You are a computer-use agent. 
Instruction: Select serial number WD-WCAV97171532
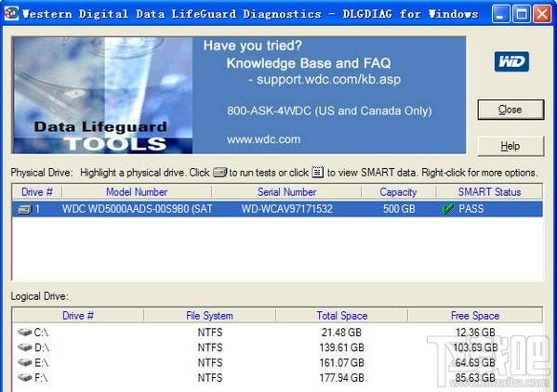(287, 209)
